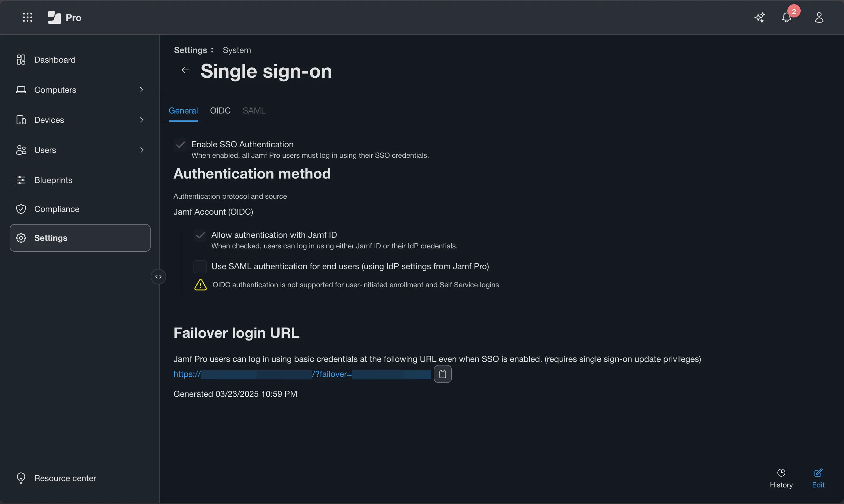Toggle Enable SSO Authentication checkbox
This screenshot has width=844, height=504.
(180, 145)
